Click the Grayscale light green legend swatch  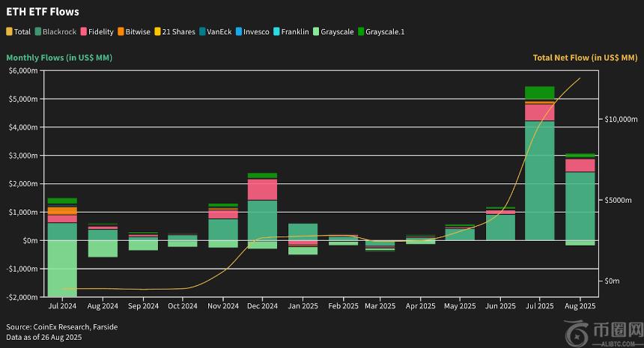317,32
